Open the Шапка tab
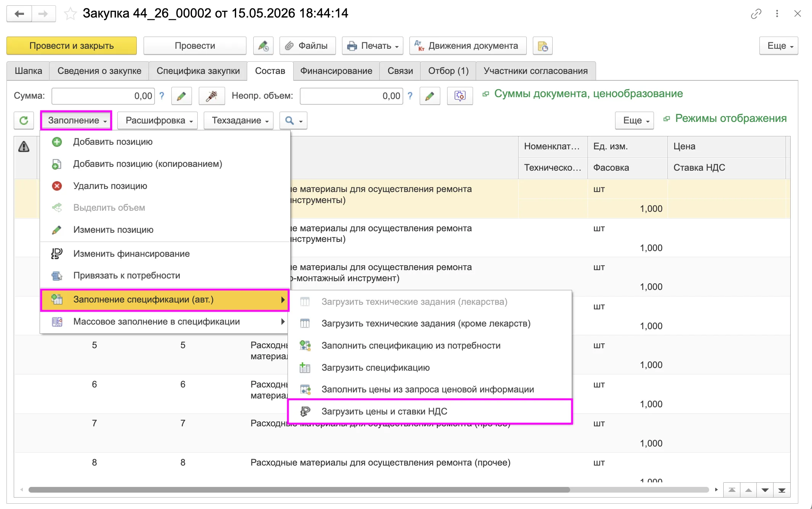The height and width of the screenshot is (509, 812). [28, 71]
